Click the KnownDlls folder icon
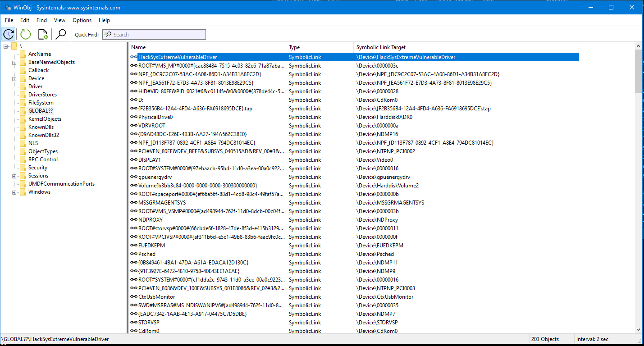 (x=23, y=127)
